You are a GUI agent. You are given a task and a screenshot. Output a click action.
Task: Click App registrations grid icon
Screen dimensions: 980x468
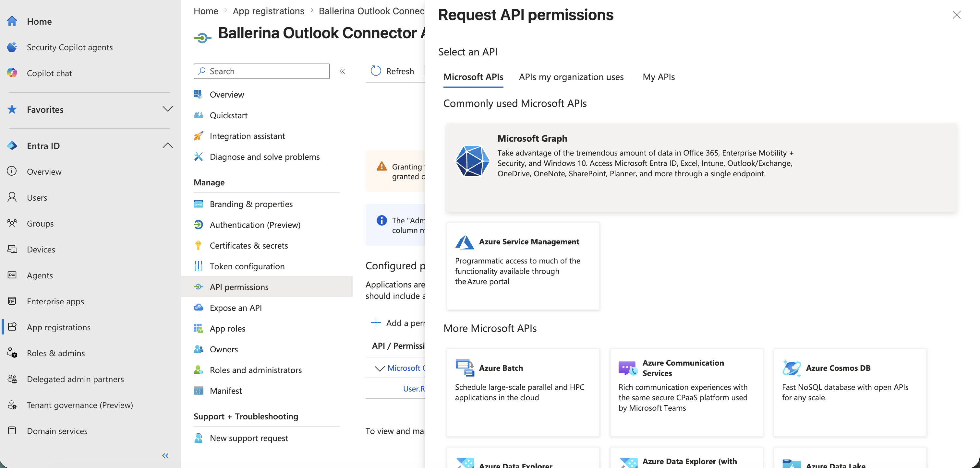pos(12,327)
